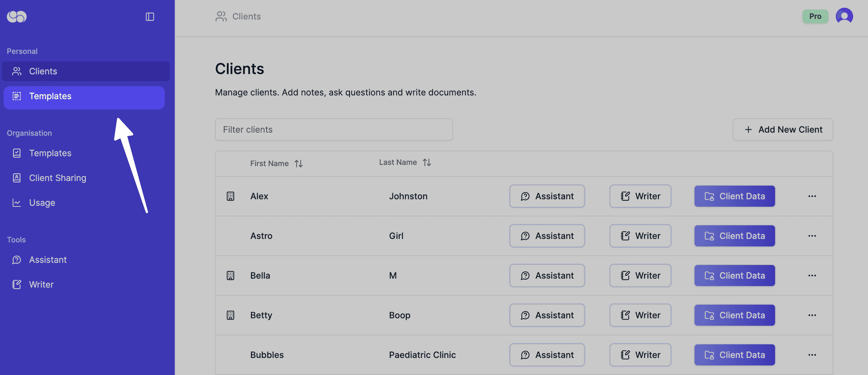Image resolution: width=868 pixels, height=375 pixels.
Task: Collapse the sidebar with the panel toggle
Action: click(x=150, y=17)
